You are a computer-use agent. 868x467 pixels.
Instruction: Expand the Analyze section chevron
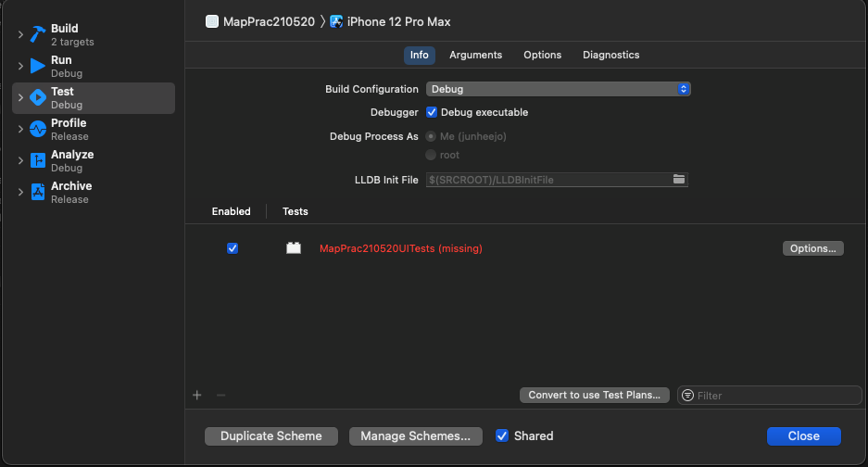pos(20,160)
